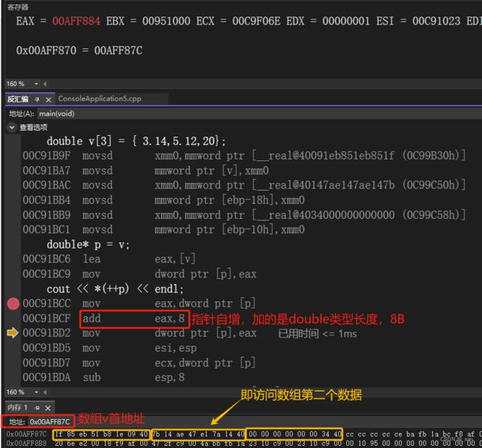Click the EBX register value 00951000
This screenshot has width=482, height=448.
tap(166, 22)
